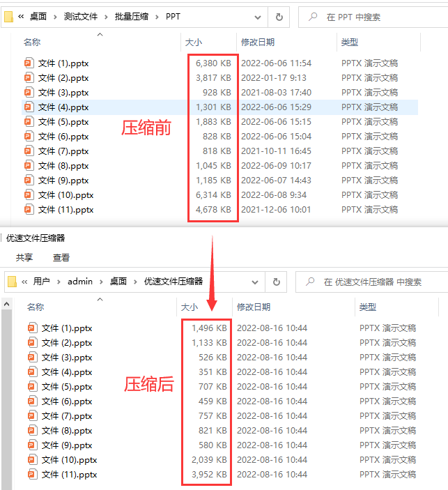The width and height of the screenshot is (448, 490).
Task: Select the 2021-12-06 10:01 date cell
Action: coord(276,209)
